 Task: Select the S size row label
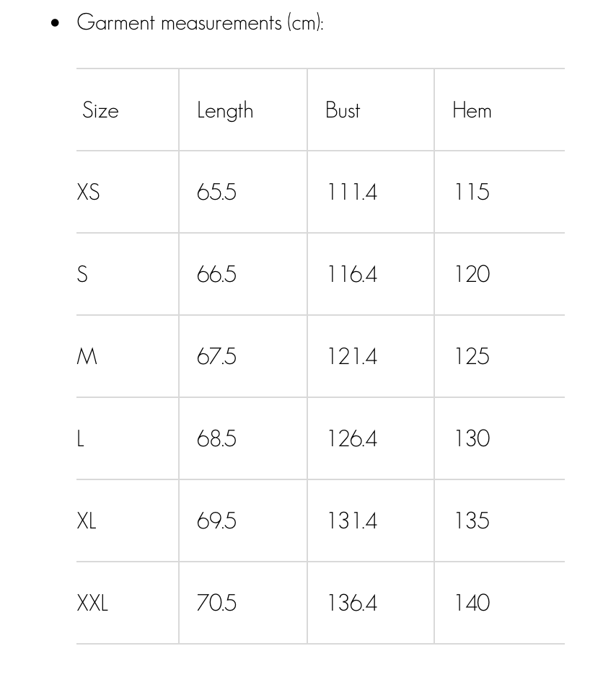(82, 275)
